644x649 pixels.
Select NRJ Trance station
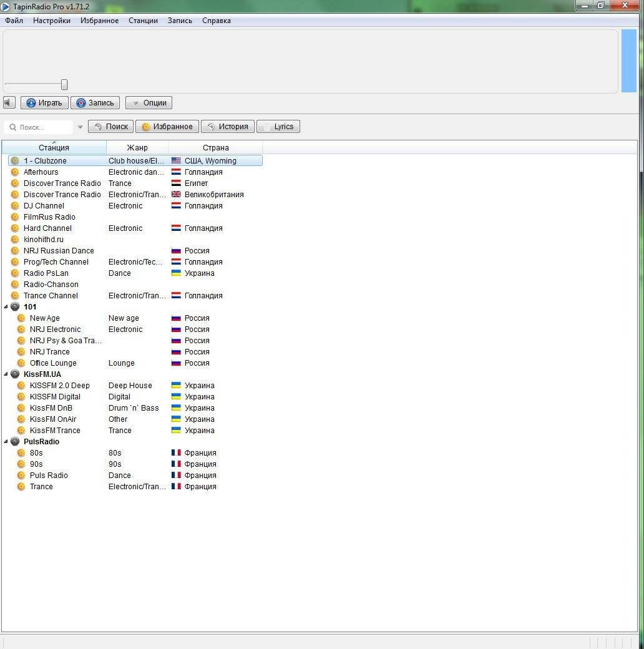click(x=50, y=351)
